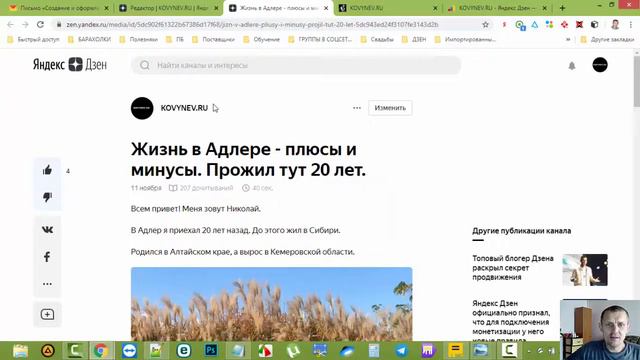Open the KOVYNEV.RU channel name link
The width and height of the screenshot is (640, 360).
coord(184,108)
